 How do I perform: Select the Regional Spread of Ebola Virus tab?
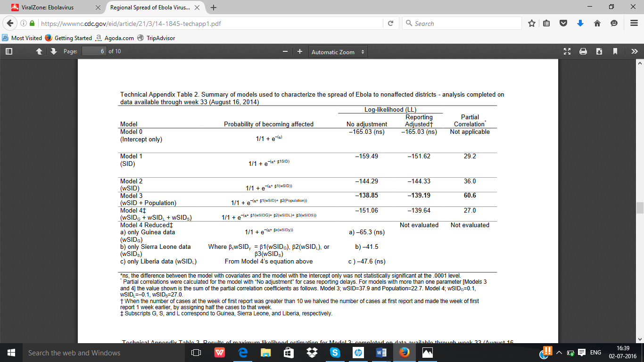pos(155,8)
